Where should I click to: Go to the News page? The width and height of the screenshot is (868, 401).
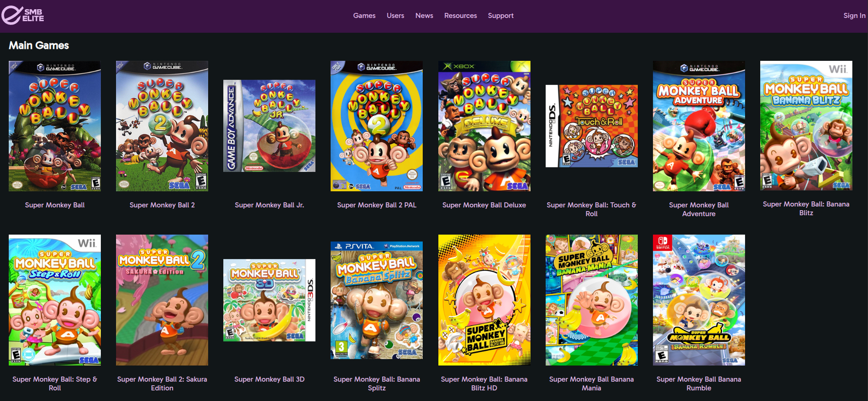[x=424, y=16]
